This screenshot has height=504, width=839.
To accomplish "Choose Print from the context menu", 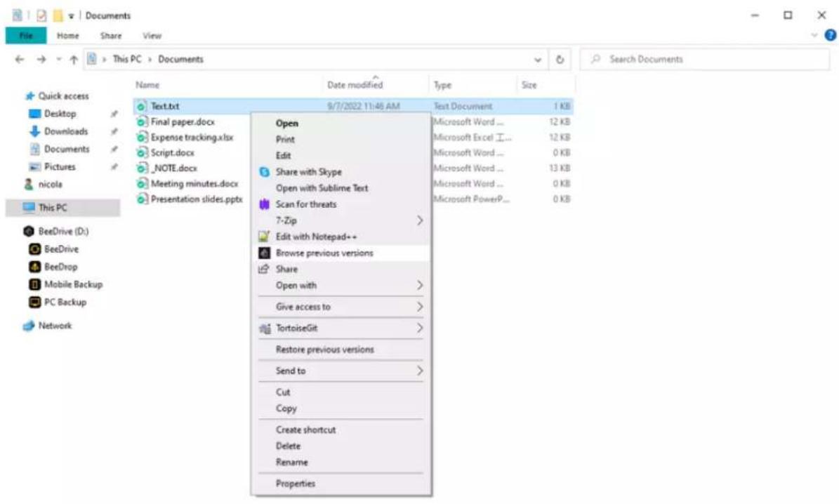I will pyautogui.click(x=285, y=139).
